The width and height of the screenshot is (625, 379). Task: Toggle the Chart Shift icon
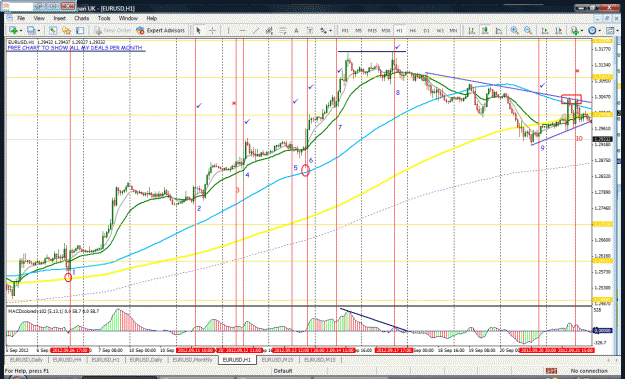[559, 30]
